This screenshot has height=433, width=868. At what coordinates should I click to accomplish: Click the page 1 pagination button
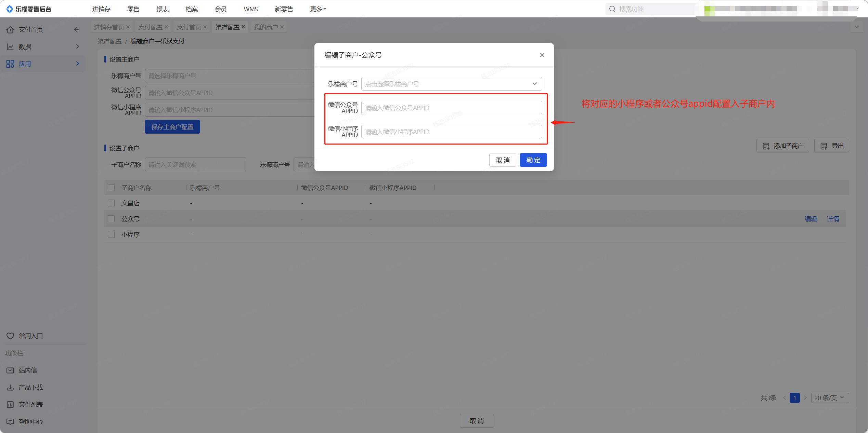(795, 398)
